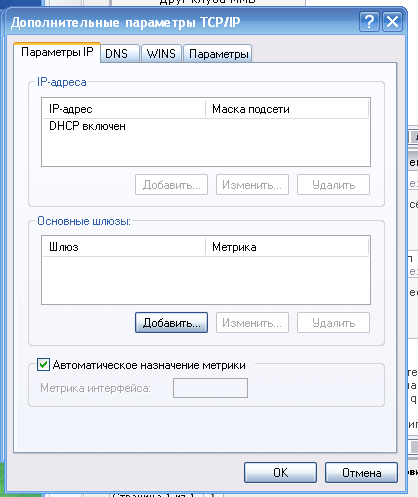Image resolution: width=418 pixels, height=497 pixels.
Task: Click the IP-адрес column header
Action: [x=124, y=109]
